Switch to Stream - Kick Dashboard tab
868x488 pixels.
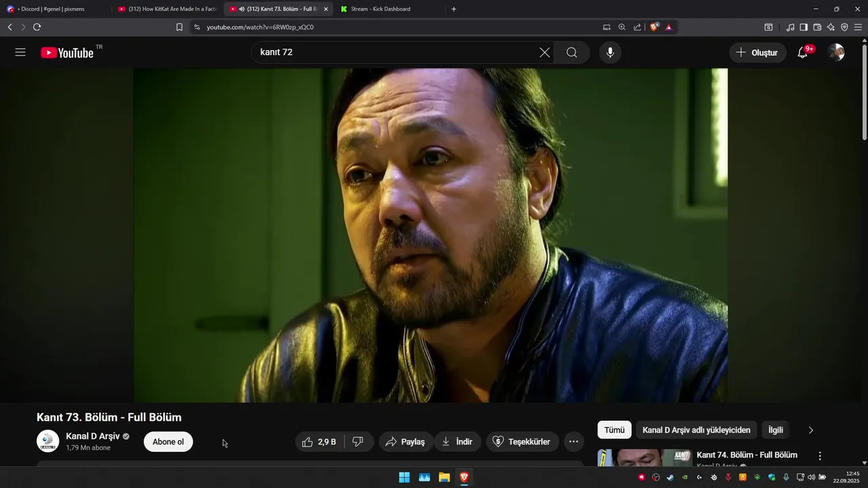click(x=390, y=9)
